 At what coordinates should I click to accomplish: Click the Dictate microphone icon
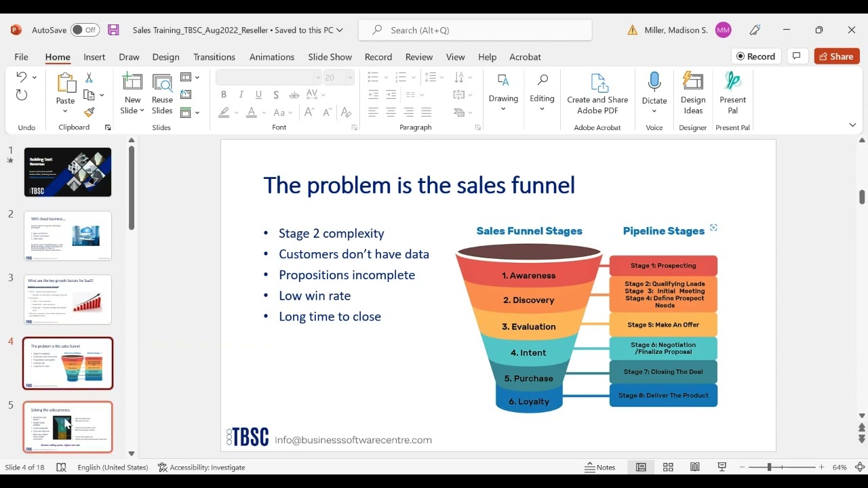tap(654, 82)
